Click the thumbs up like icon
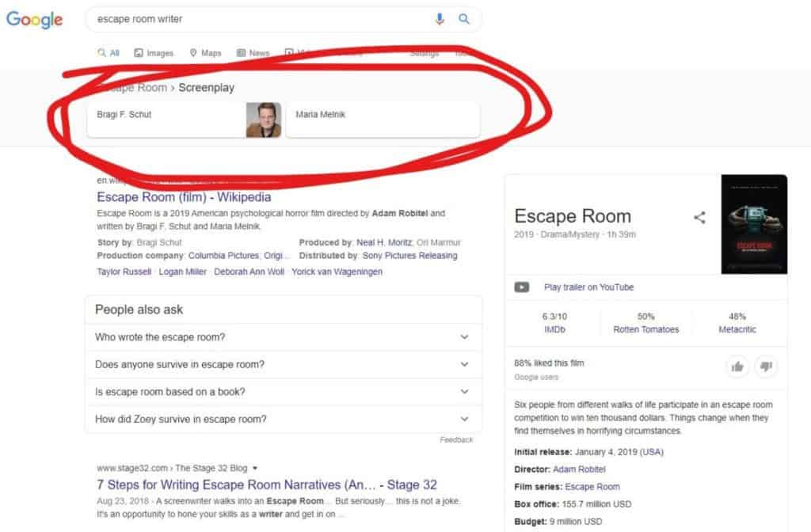Image resolution: width=811 pixels, height=532 pixels. [738, 366]
